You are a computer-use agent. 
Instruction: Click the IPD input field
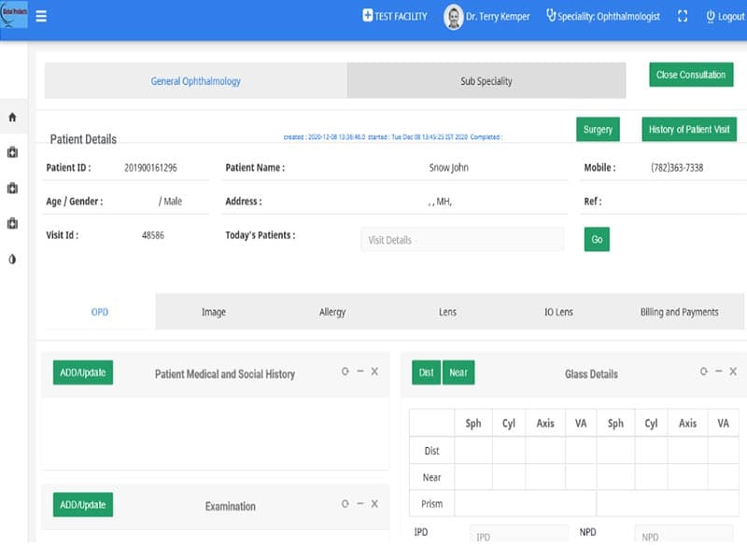click(x=518, y=537)
